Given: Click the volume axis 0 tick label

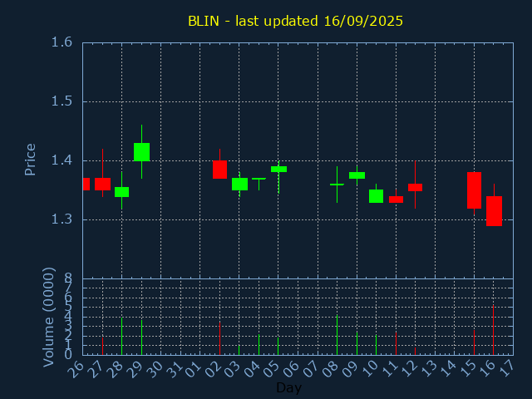Looking at the screenshot, I should (x=68, y=355).
